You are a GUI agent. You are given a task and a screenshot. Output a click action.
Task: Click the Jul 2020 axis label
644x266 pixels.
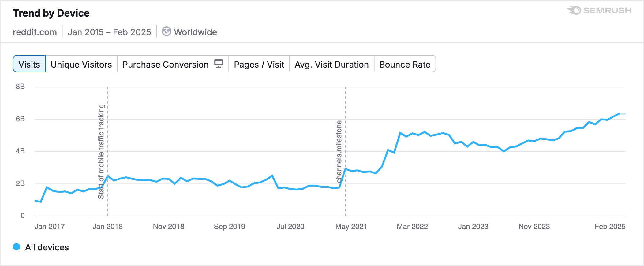point(290,227)
